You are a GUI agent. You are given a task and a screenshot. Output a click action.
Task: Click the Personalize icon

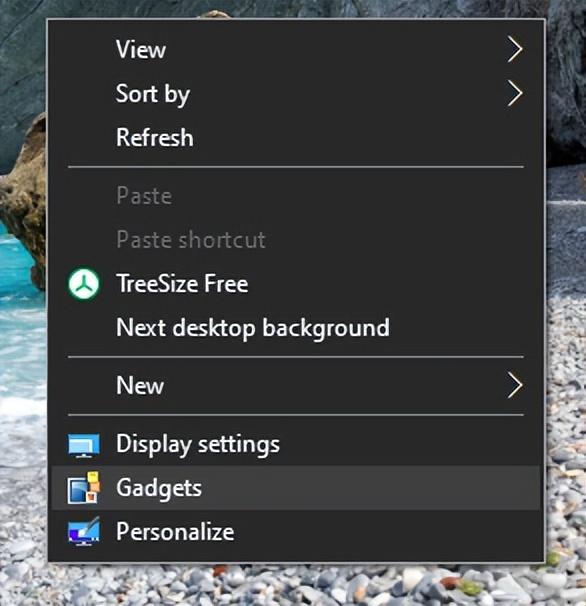click(84, 531)
